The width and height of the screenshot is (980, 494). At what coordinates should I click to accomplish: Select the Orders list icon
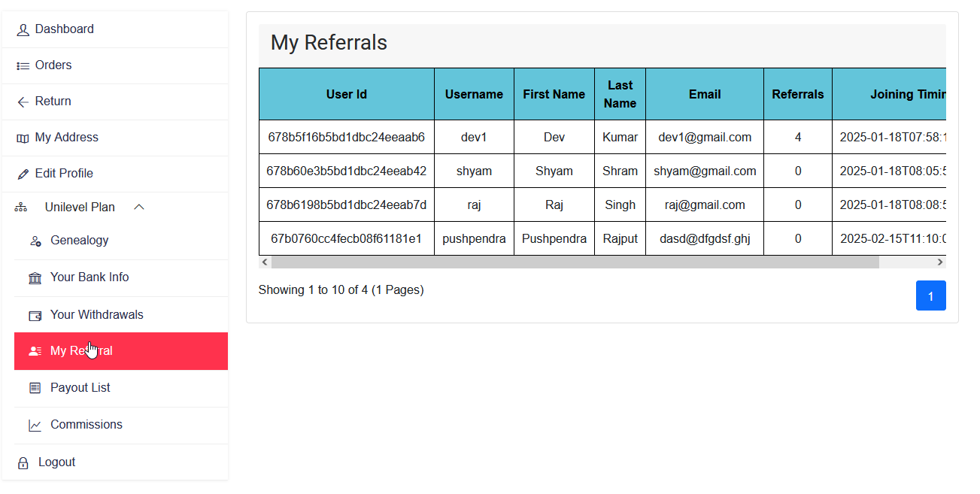tap(23, 65)
